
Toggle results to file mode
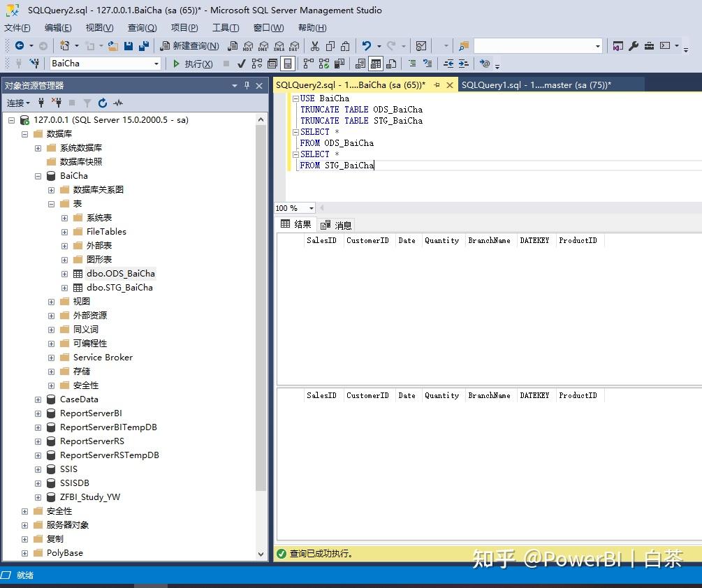pos(391,64)
